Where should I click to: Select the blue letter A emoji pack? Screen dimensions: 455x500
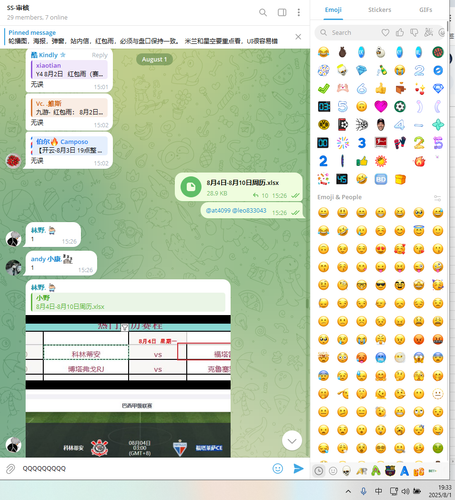coord(404,471)
